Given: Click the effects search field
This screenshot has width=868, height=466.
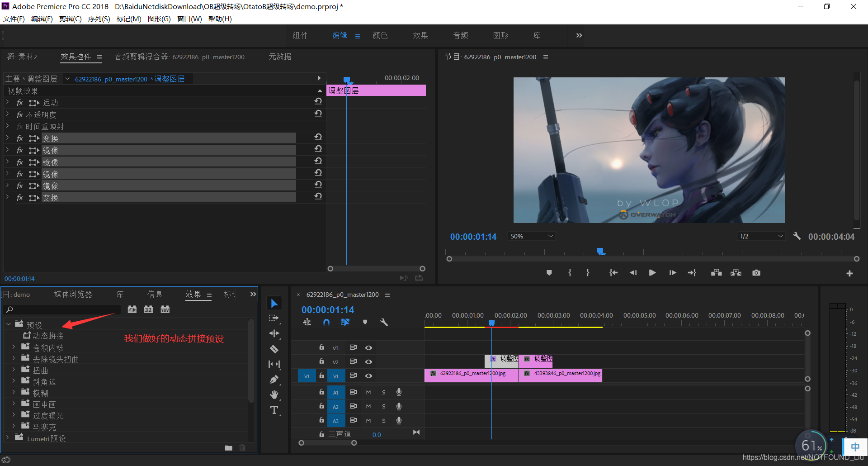Looking at the screenshot, I should 62,309.
